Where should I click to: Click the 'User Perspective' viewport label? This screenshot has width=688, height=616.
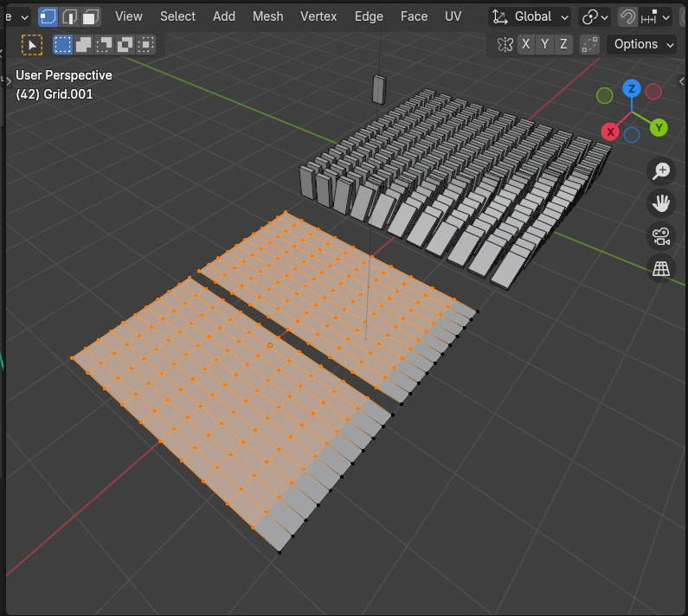(64, 75)
